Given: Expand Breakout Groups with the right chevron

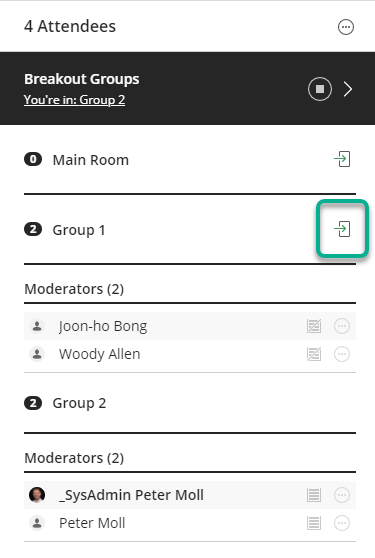Looking at the screenshot, I should pyautogui.click(x=348, y=89).
